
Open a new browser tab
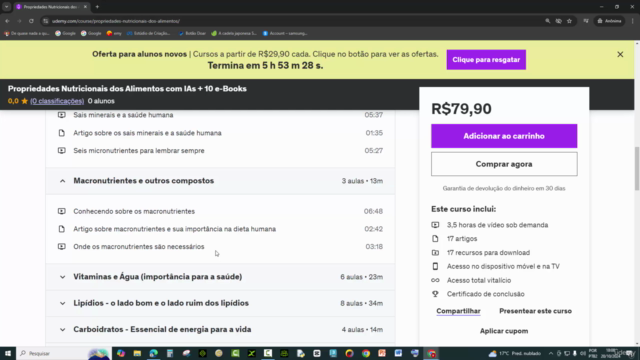coord(97,7)
